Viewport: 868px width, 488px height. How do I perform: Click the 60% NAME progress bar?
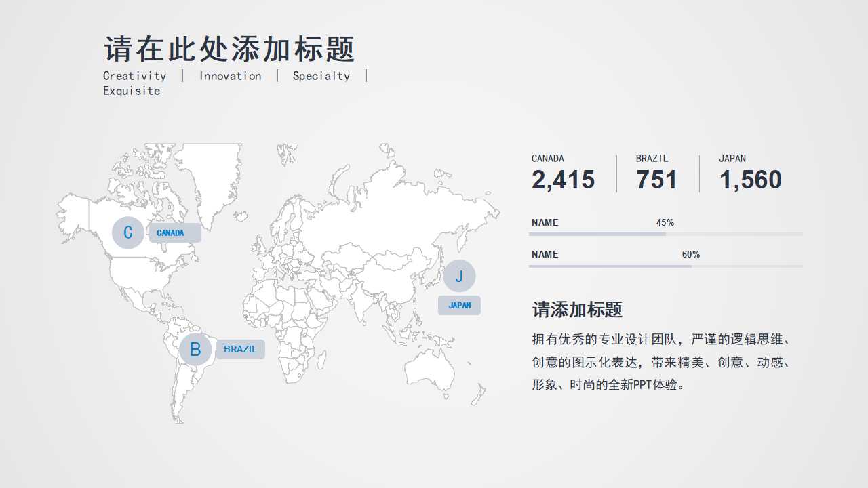[x=665, y=266]
